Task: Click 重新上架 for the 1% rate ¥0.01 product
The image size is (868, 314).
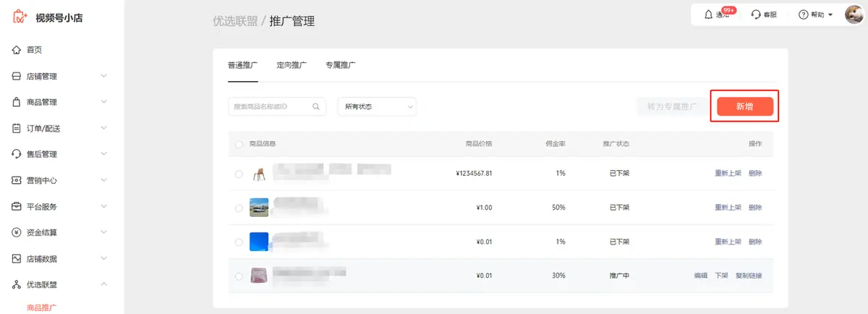Action: pos(728,242)
